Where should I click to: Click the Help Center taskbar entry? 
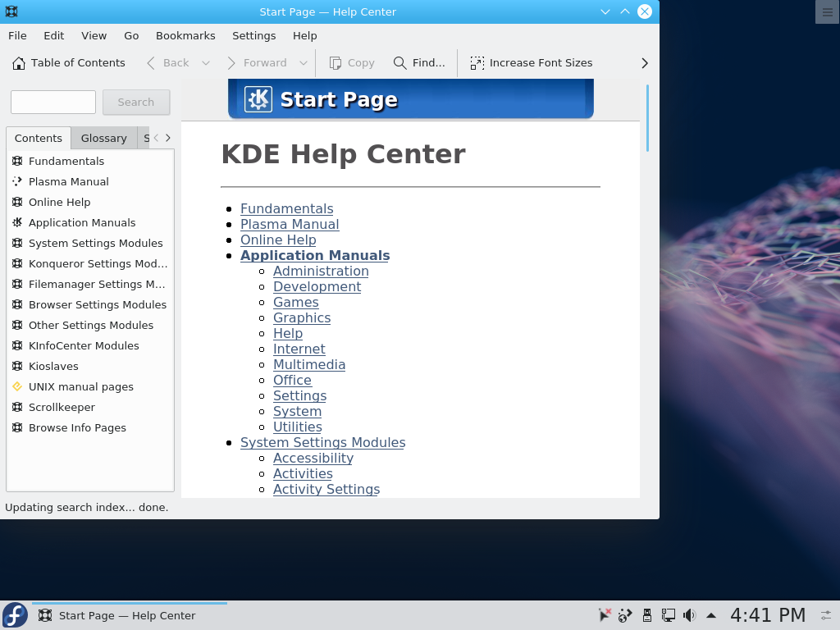pyautogui.click(x=130, y=615)
